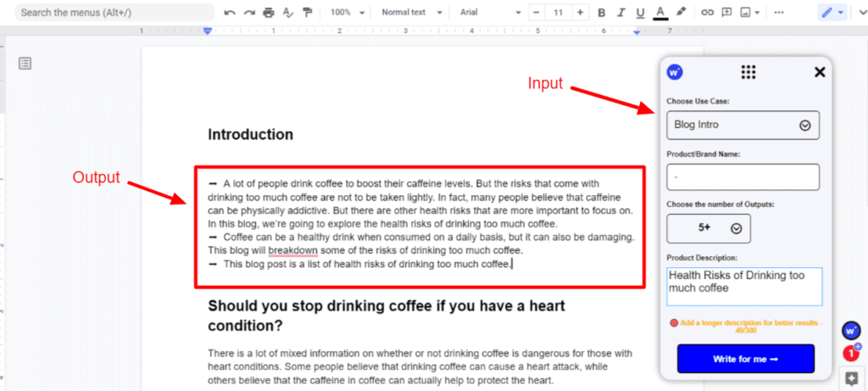Open the document outline icon
Image resolution: width=868 pixels, height=391 pixels.
(x=25, y=64)
